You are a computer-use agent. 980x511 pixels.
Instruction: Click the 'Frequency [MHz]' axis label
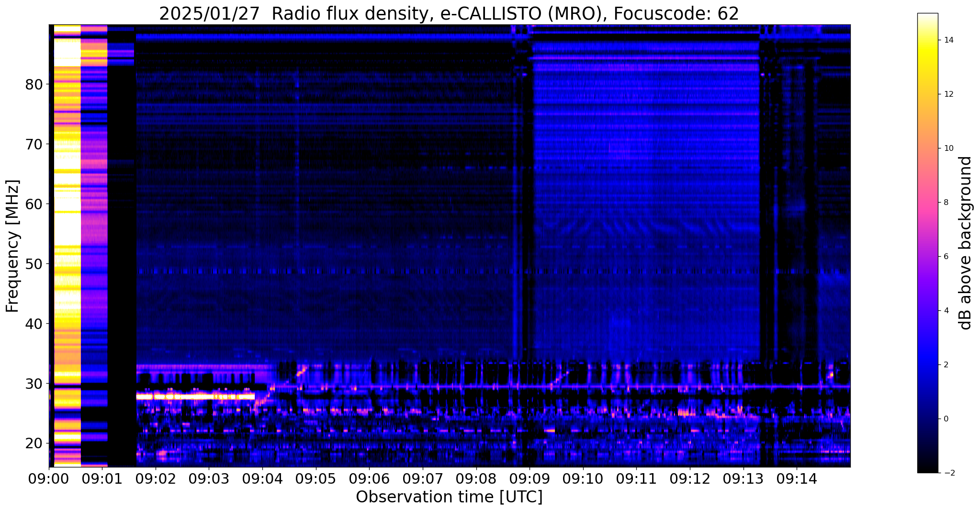(13, 246)
